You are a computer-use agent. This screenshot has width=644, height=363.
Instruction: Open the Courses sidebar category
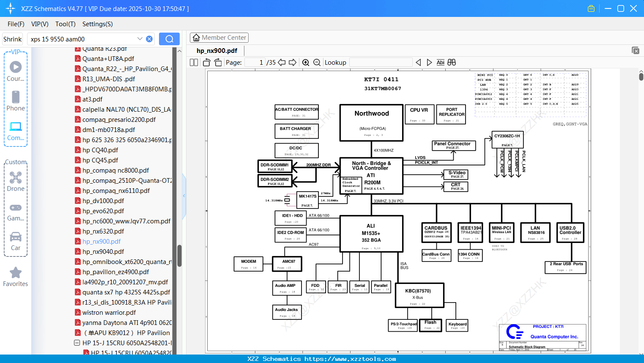16,71
